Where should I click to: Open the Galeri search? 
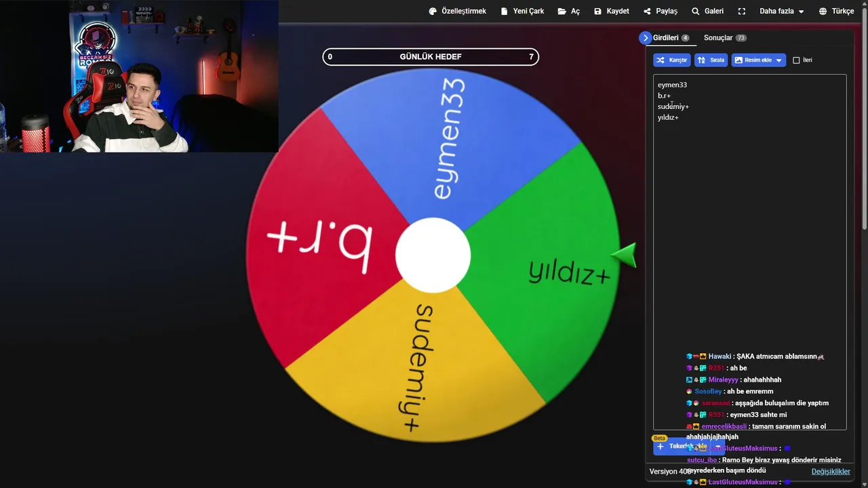tap(707, 12)
